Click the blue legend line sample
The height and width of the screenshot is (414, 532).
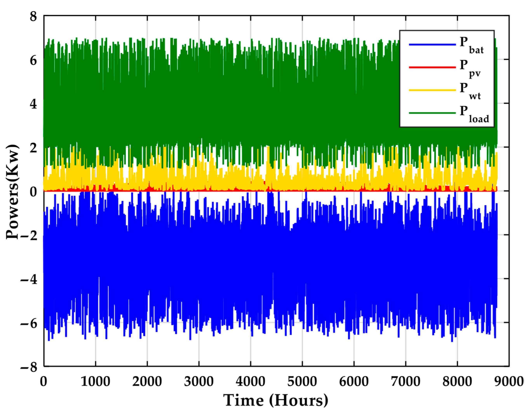coord(432,44)
